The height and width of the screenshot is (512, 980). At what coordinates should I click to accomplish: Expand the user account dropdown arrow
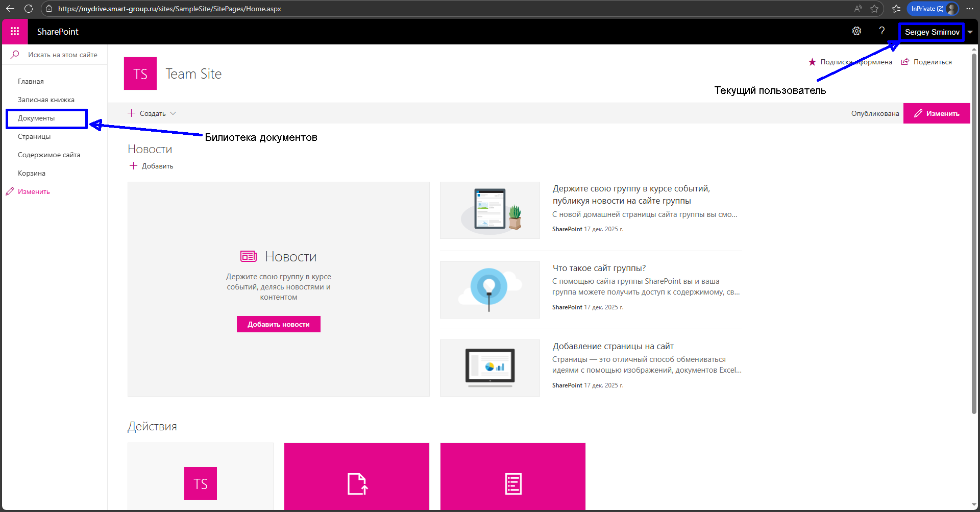pos(970,32)
